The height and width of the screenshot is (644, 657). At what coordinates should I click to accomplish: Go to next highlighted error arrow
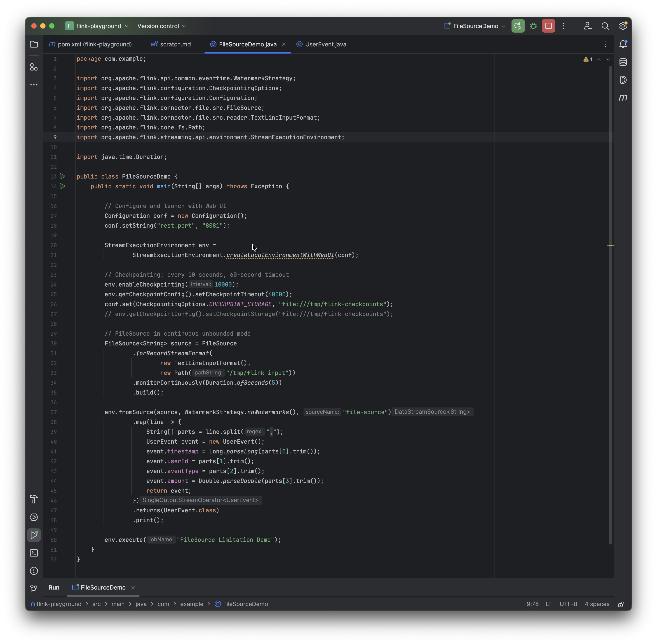tap(608, 59)
